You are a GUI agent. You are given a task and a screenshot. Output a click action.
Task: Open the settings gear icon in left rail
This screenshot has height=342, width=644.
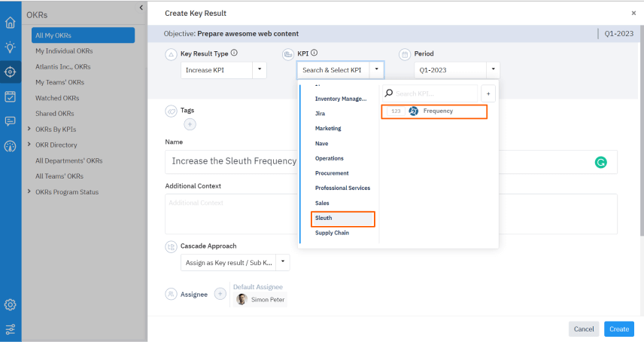(x=11, y=304)
